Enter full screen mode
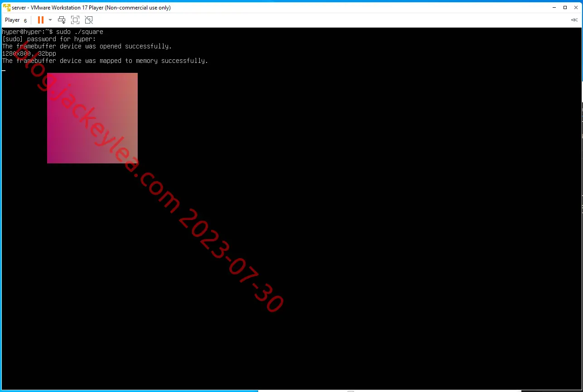Screen dimensions: 583x392 (x=75, y=20)
